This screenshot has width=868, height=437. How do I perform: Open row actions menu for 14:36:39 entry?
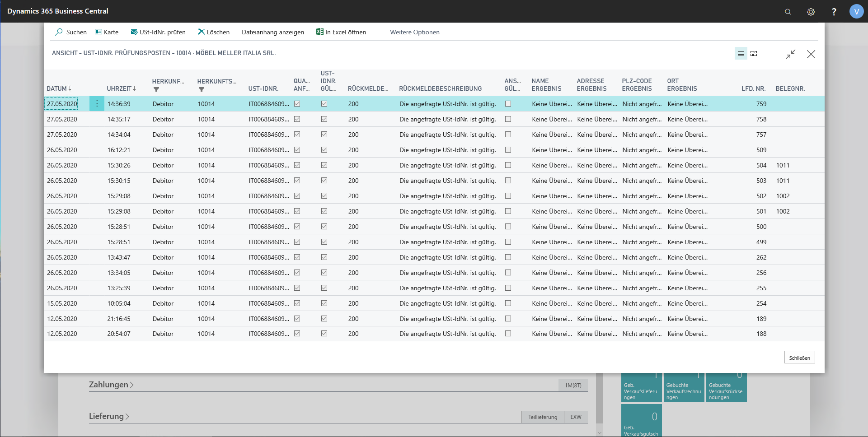click(x=97, y=104)
